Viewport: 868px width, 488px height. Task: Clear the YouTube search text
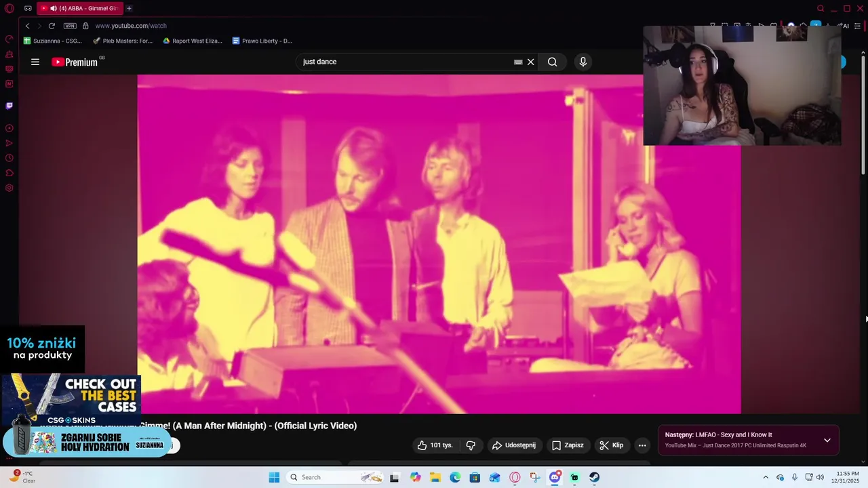[531, 62]
